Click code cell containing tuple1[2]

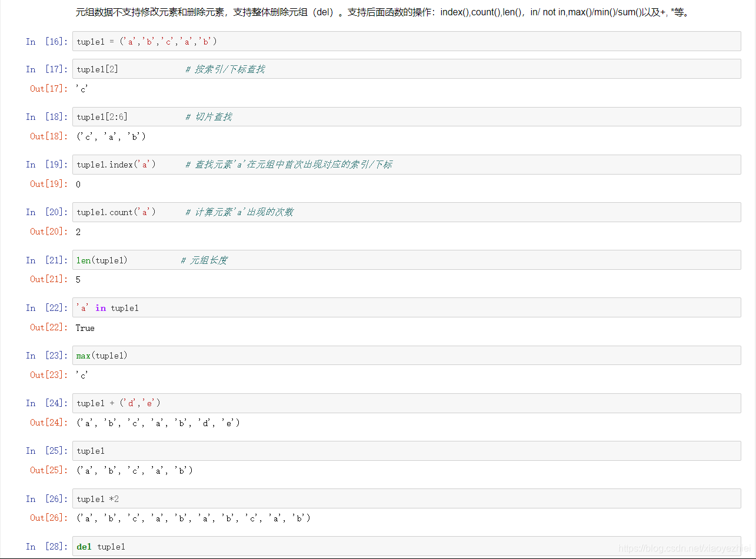(x=407, y=69)
